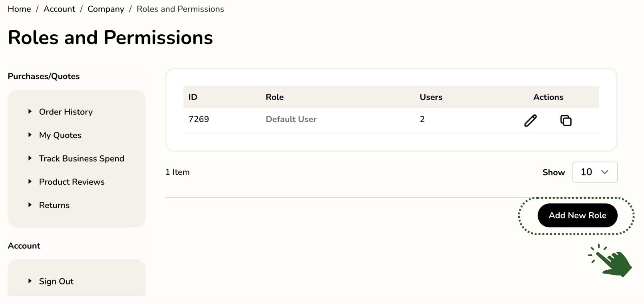Click the Purchases/Quotes section heading
Image resolution: width=644 pixels, height=304 pixels.
(x=44, y=76)
